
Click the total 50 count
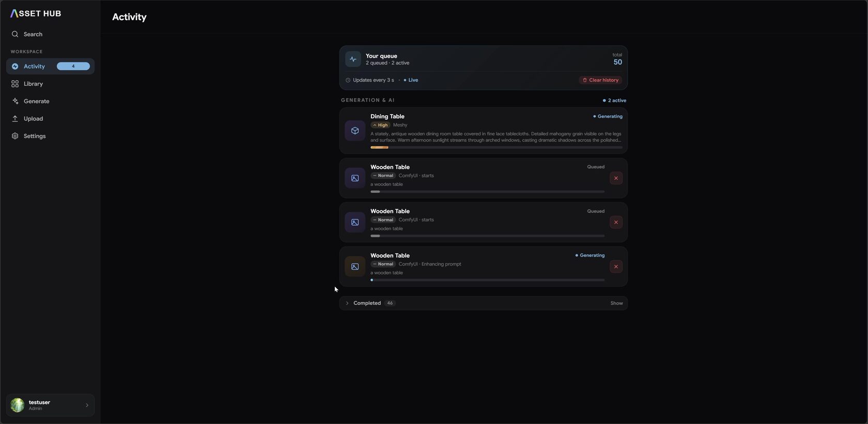(x=617, y=62)
